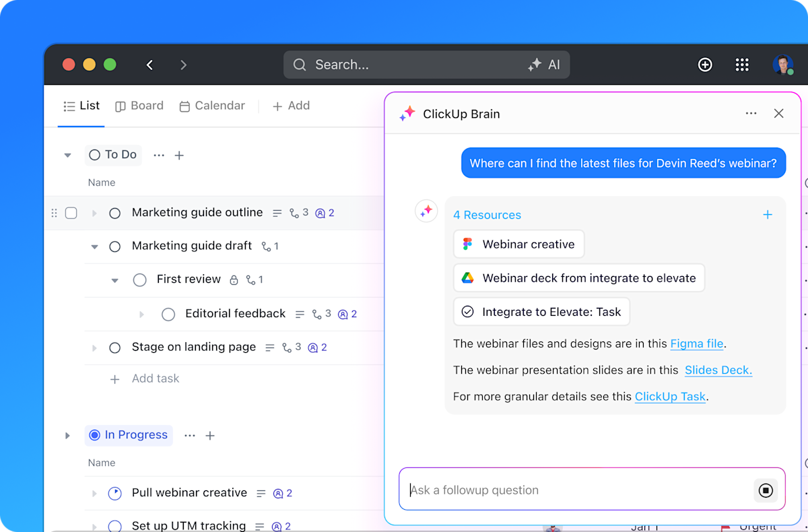The width and height of the screenshot is (808, 532).
Task: Expand the In Progress group
Action: coord(67,436)
